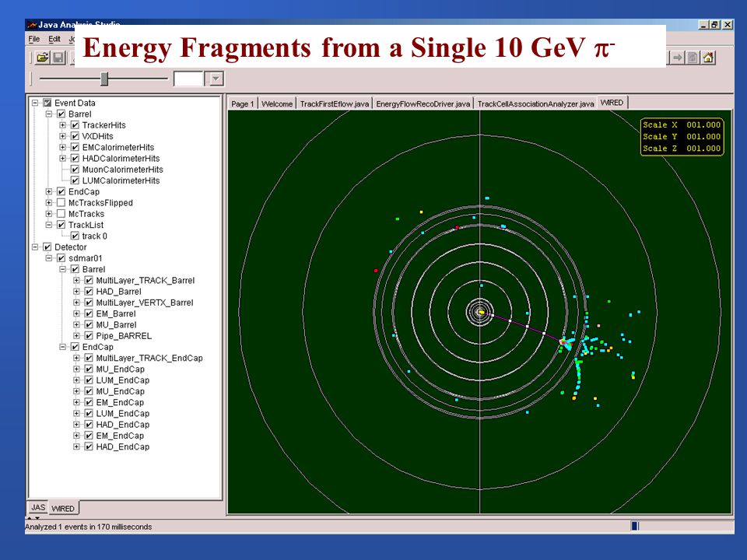Click the toolbar slider handle
747x560 pixels.
click(104, 79)
